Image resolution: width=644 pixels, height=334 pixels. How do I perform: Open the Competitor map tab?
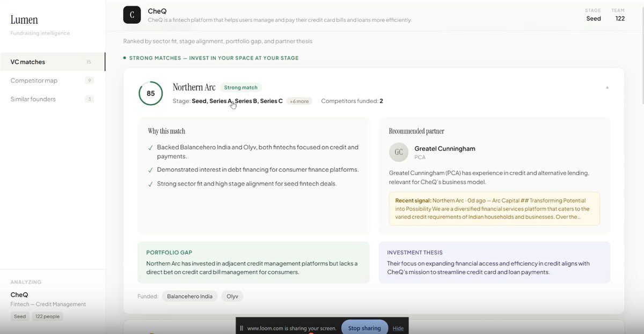[53, 81]
